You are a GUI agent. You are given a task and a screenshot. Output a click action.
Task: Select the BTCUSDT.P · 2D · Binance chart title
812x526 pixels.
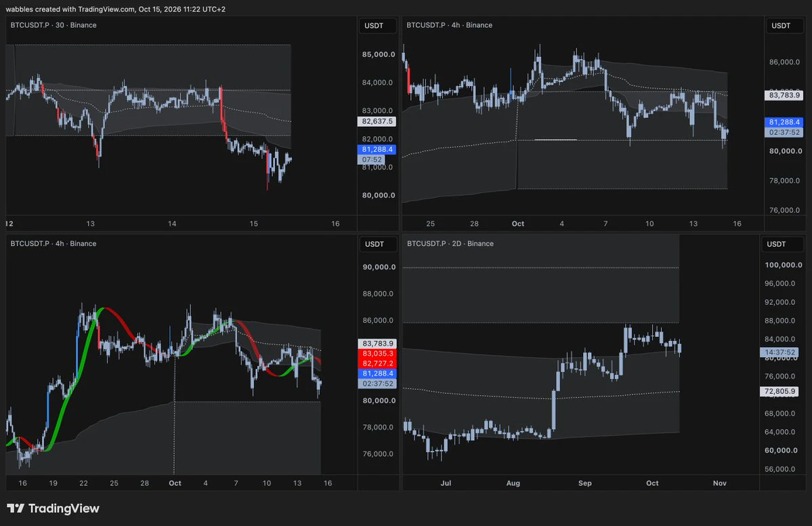[450, 243]
